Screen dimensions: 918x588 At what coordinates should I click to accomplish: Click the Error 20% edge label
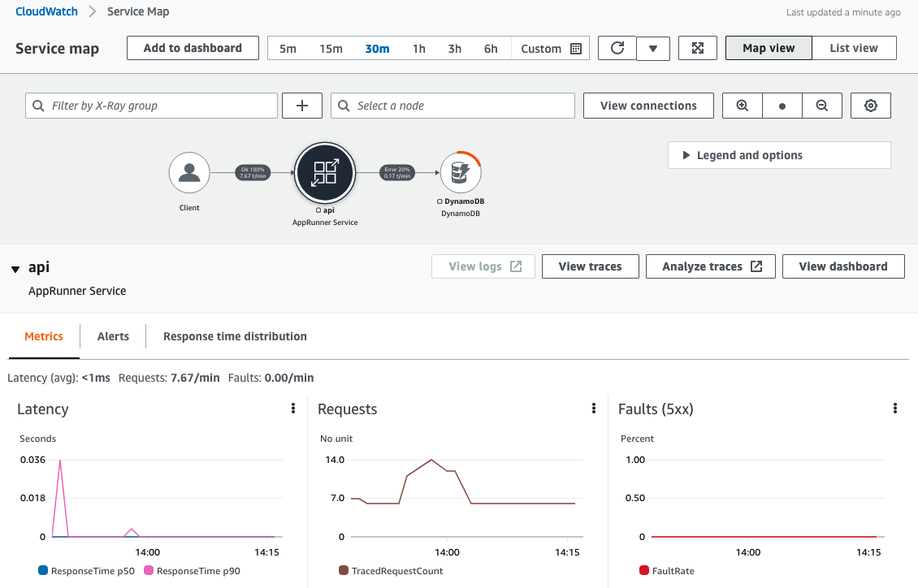[397, 173]
